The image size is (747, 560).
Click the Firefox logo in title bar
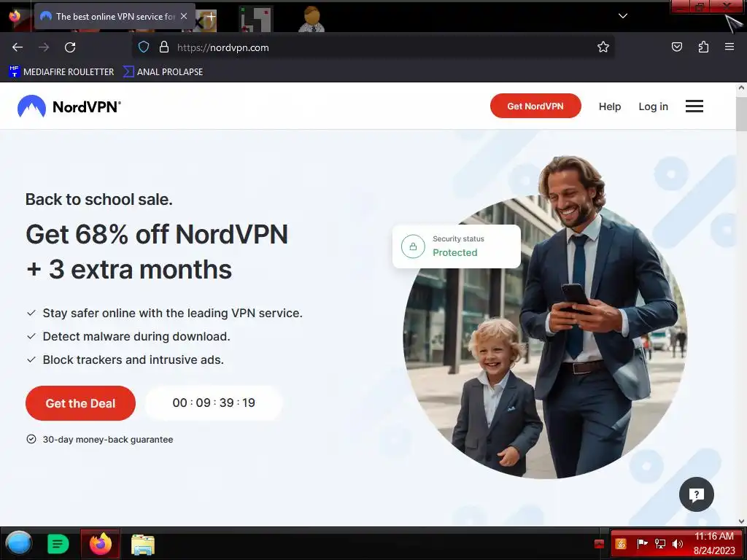coord(15,16)
